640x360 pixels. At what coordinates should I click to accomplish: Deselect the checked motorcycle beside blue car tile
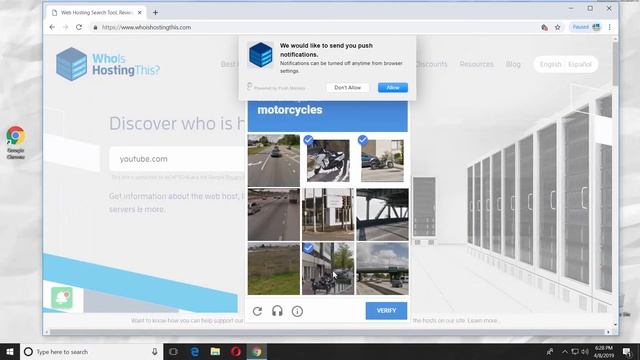pos(382,160)
